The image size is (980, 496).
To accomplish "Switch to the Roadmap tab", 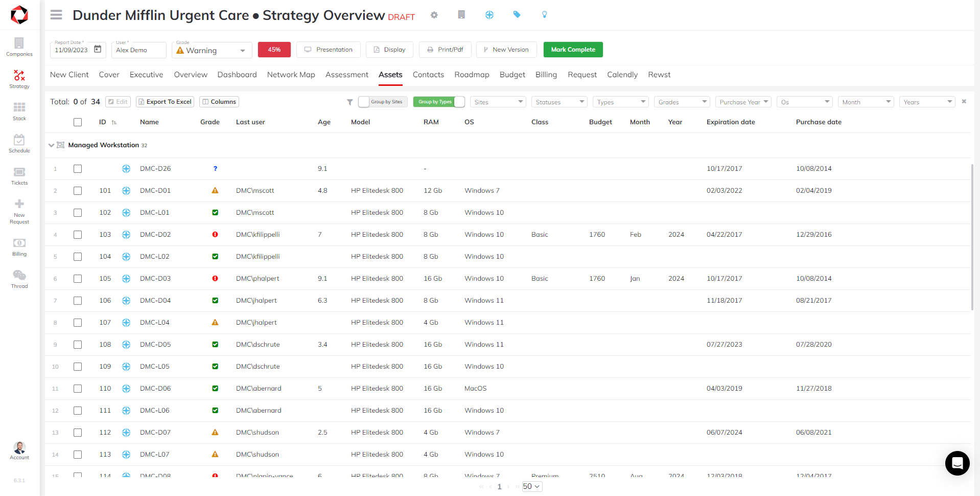I will tap(472, 75).
